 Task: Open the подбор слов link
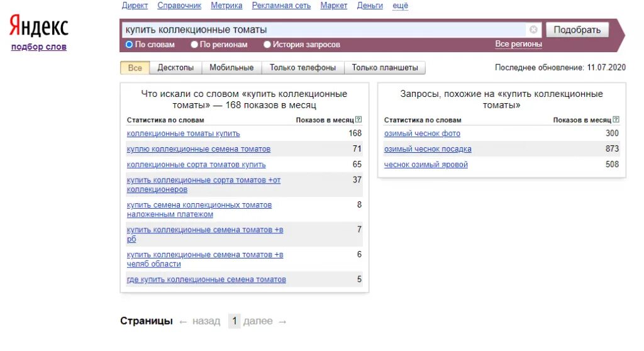point(38,47)
